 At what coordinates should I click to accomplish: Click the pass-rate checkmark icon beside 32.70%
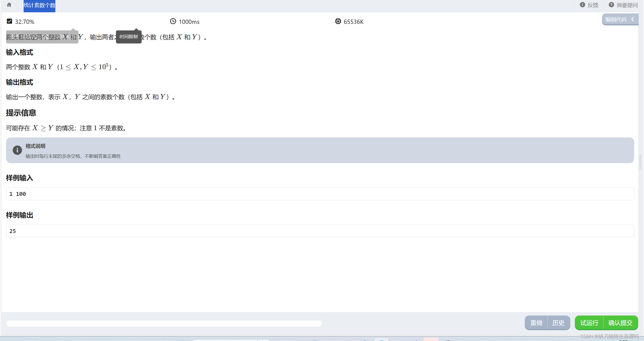pos(10,21)
